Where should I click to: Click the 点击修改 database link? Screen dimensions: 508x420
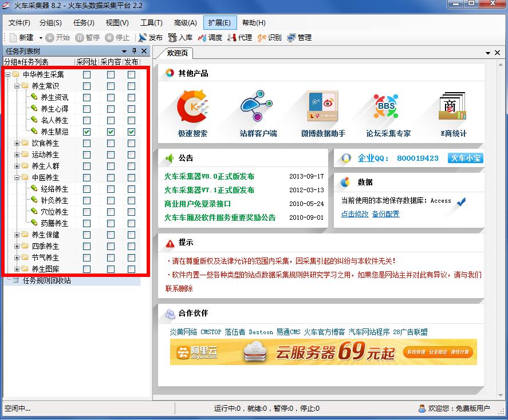355,214
